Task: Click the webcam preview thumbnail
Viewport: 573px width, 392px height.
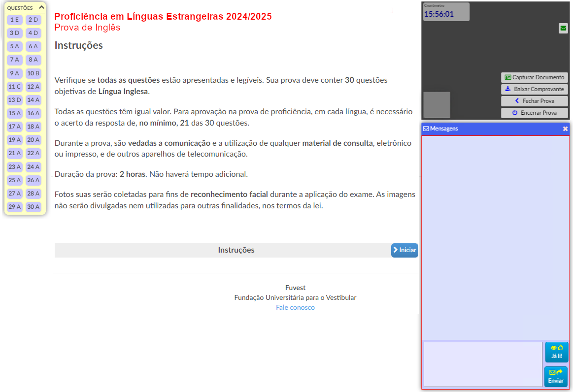Action: pos(437,104)
